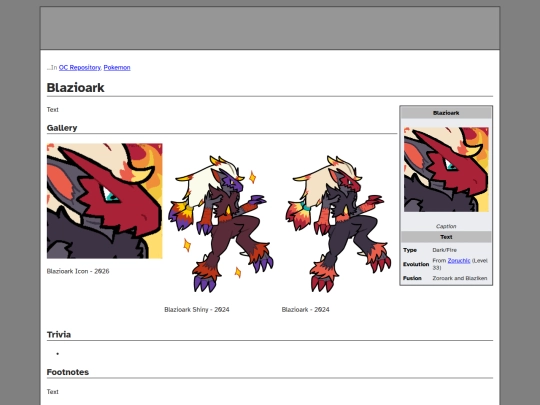Click the 'Blazioark Shiny - 2024' caption
540x405 pixels.
pos(197,310)
